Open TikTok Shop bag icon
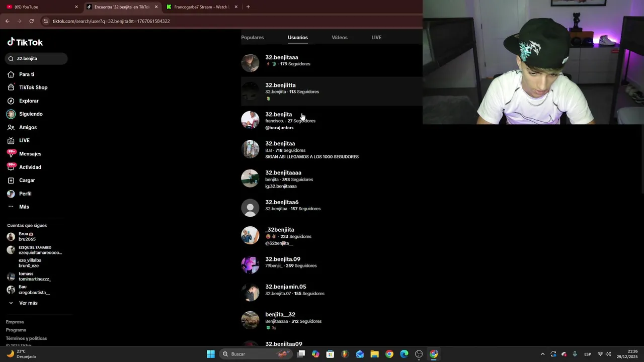Screen dimensions: 644x362 coord(11,87)
